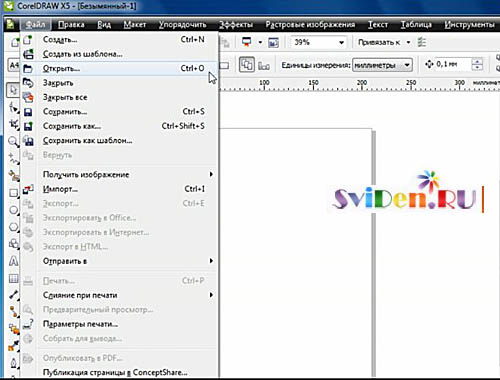Select the Eyedropper tool
500x380 pixels.
tap(13, 346)
